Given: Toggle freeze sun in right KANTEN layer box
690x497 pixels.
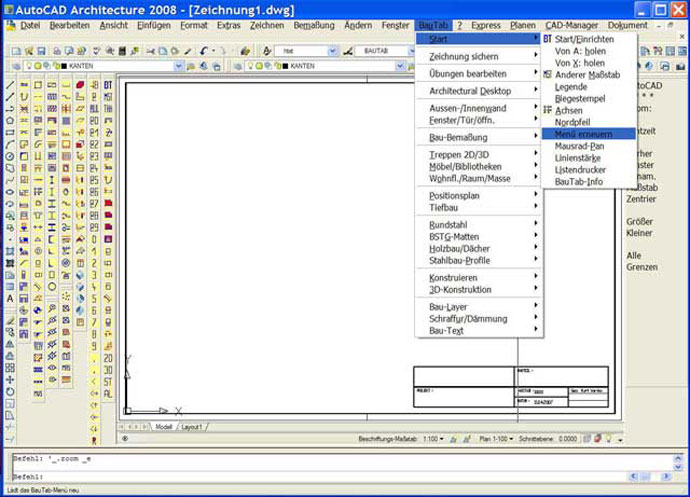Looking at the screenshot, I should [260, 66].
